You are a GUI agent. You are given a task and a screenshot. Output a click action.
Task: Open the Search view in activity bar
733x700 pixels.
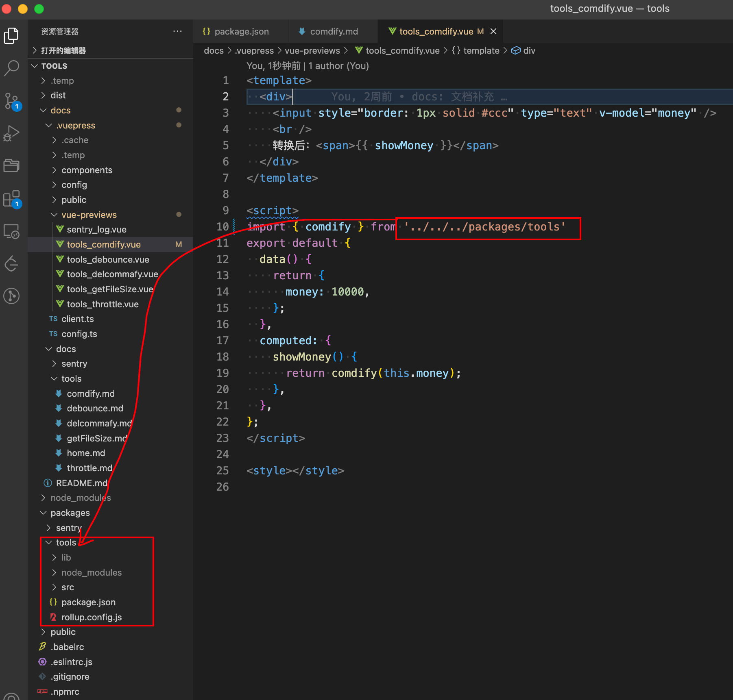pyautogui.click(x=11, y=68)
